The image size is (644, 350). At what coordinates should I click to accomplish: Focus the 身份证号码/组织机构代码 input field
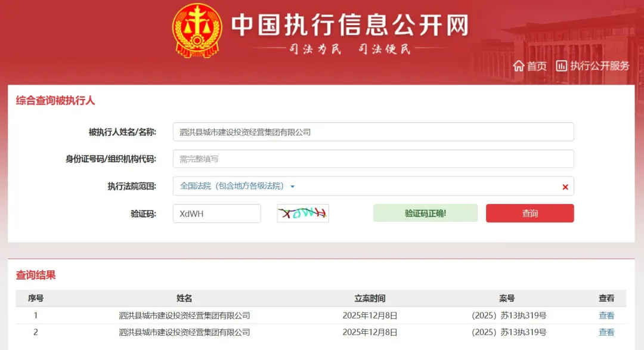pos(373,159)
